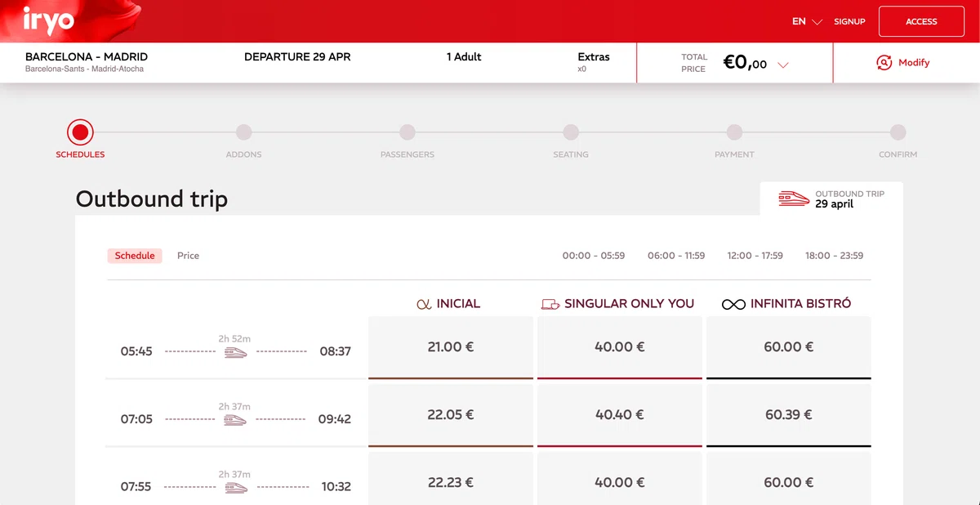Click the Singular Only You laptop icon
The image size is (980, 505).
[x=550, y=304]
